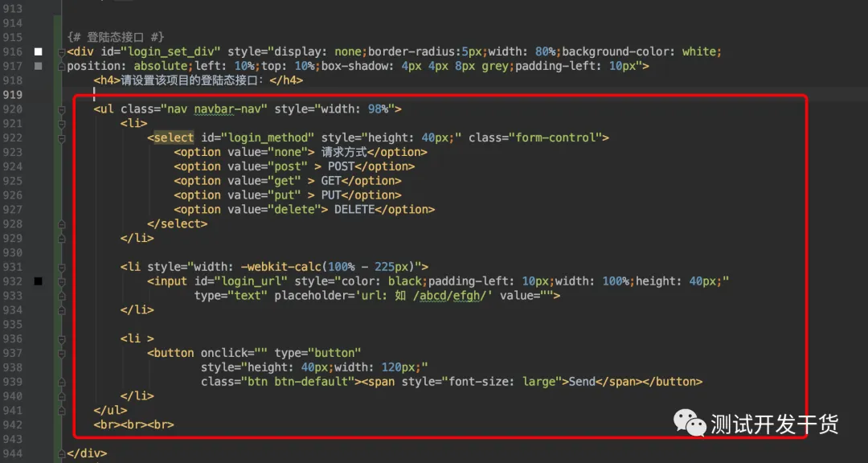Click the closing "</ul>" tag
The image size is (868, 463).
pos(110,411)
